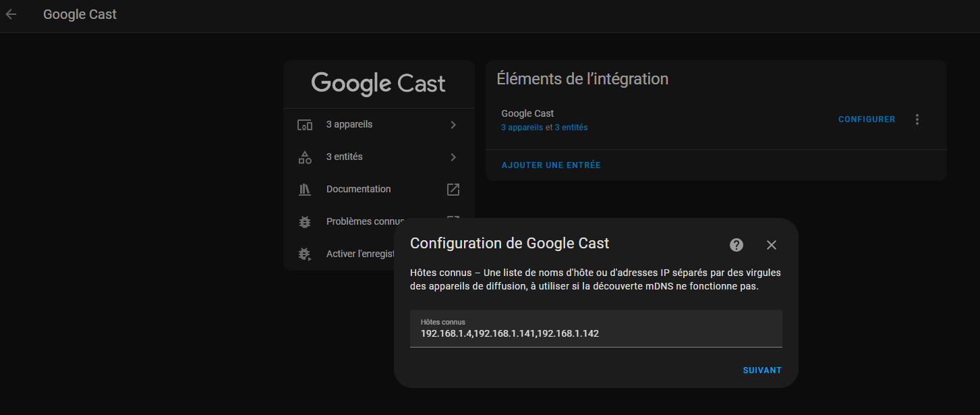Image resolution: width=980 pixels, height=415 pixels.
Task: Click the books icon beside Documentation
Action: point(305,190)
